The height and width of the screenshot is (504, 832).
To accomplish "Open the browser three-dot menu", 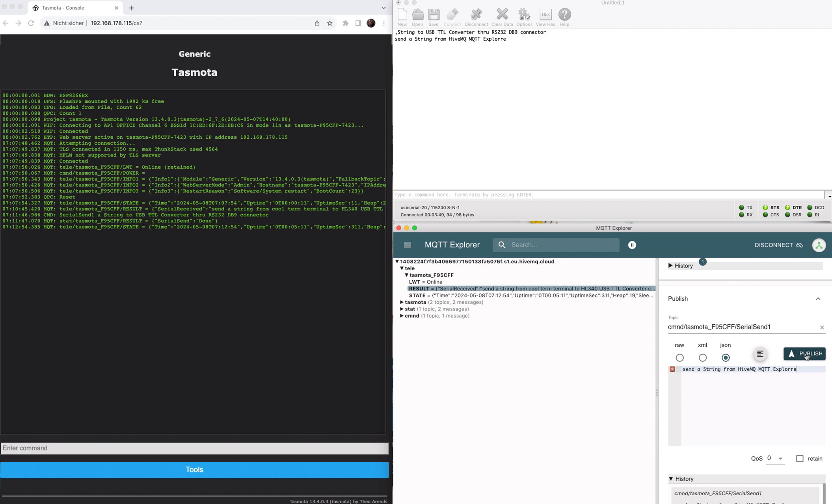I will pos(384,23).
